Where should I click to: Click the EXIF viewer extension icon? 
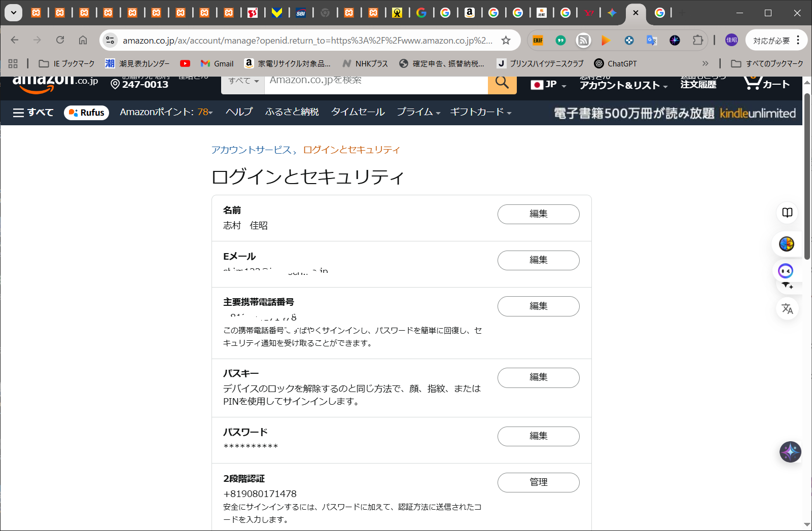538,40
